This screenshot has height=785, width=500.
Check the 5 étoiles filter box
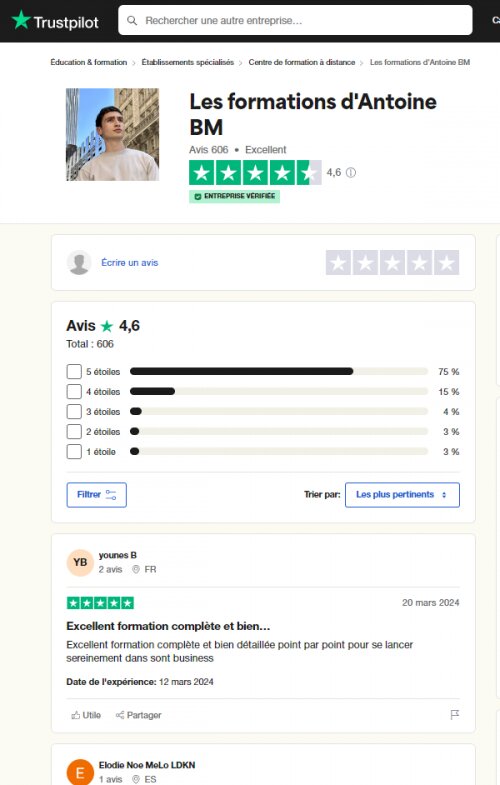pyautogui.click(x=74, y=371)
